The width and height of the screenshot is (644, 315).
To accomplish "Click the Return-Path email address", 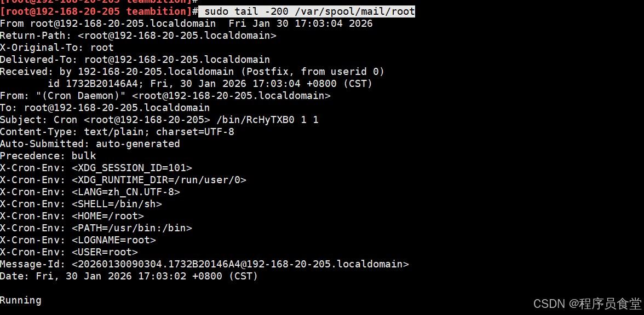I will (x=177, y=36).
